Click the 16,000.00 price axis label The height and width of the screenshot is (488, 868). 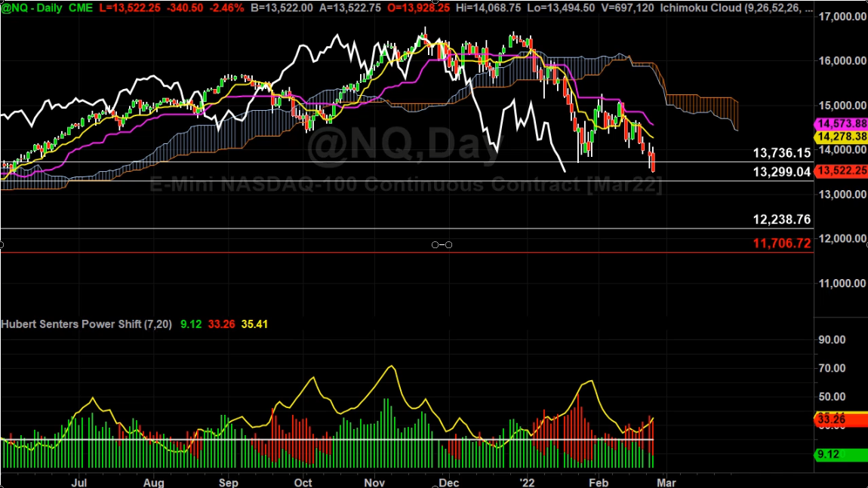pos(842,61)
